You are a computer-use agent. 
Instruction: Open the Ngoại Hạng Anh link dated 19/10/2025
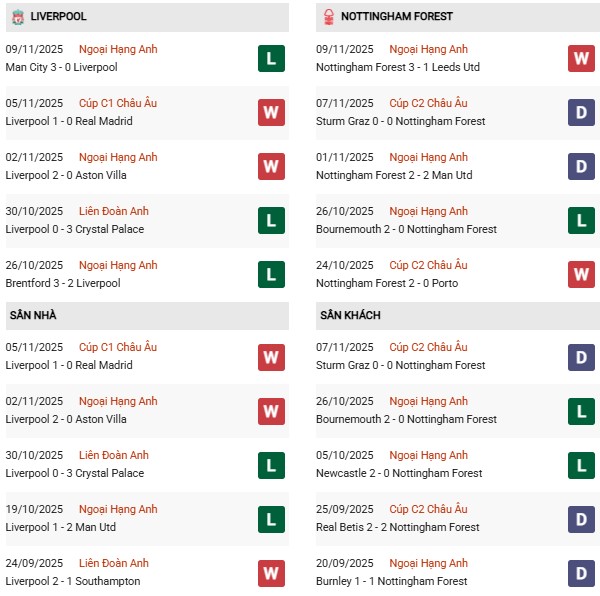[x=118, y=509]
